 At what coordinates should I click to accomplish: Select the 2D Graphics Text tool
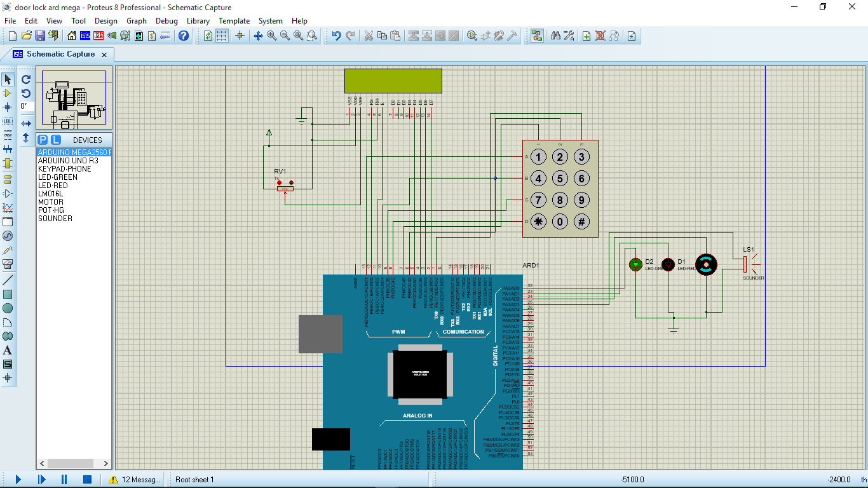tap(8, 350)
